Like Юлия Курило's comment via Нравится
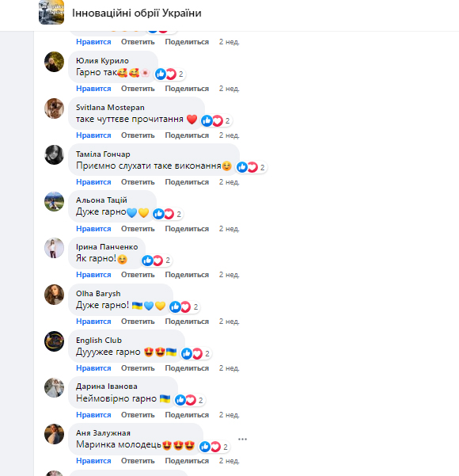This screenshot has width=459, height=476. coord(93,89)
